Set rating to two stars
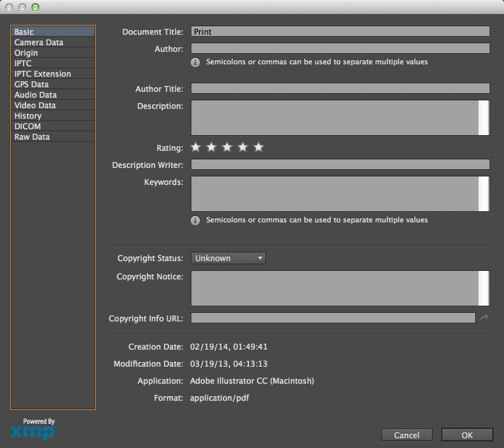The height and width of the screenshot is (448, 504). pyautogui.click(x=211, y=148)
